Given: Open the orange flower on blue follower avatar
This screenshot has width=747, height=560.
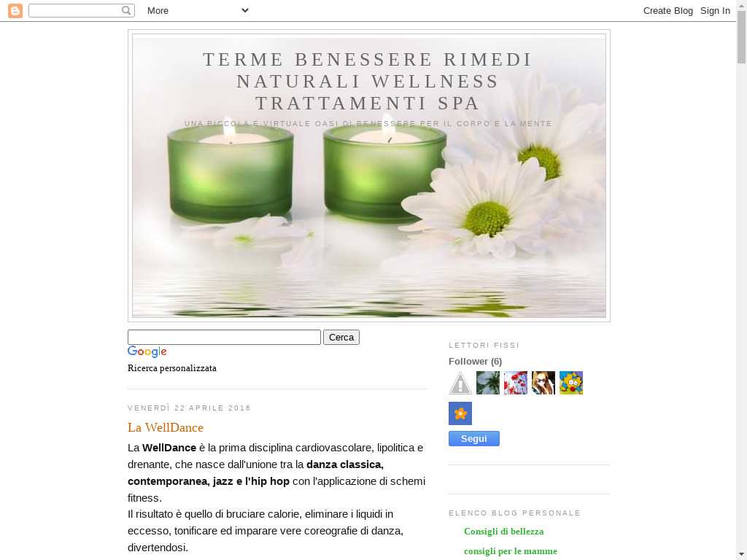Looking at the screenshot, I should point(460,413).
